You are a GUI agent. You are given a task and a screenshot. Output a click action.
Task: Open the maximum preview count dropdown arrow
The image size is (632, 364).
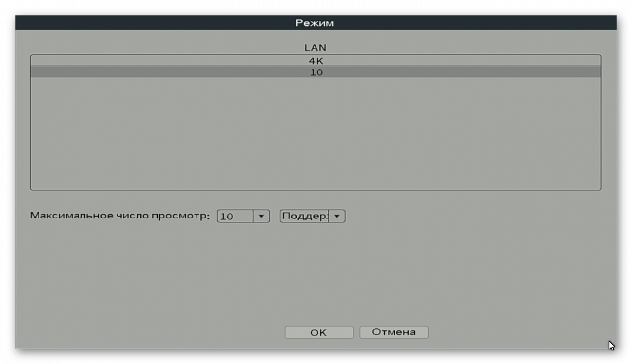(x=261, y=216)
